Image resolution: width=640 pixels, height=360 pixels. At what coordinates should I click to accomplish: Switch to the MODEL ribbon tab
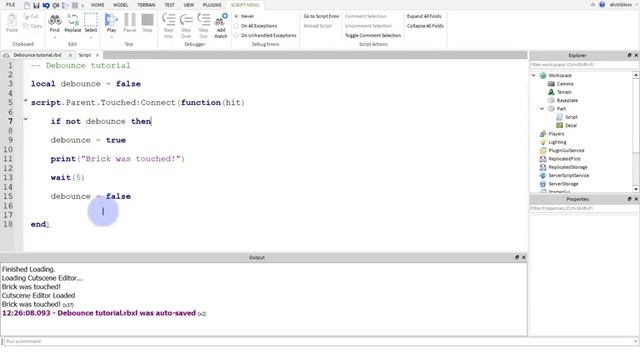coord(120,5)
